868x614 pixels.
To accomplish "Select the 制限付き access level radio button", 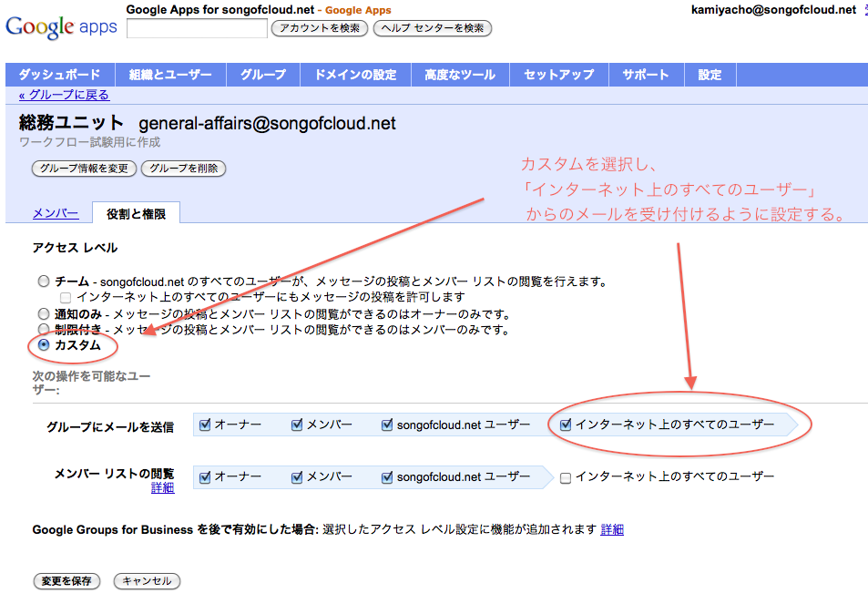I will click(x=44, y=330).
